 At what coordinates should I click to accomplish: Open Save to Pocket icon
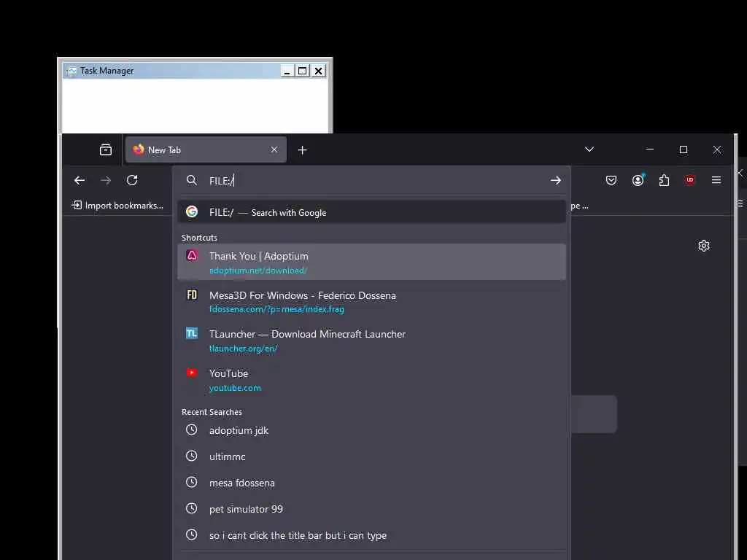tap(611, 180)
